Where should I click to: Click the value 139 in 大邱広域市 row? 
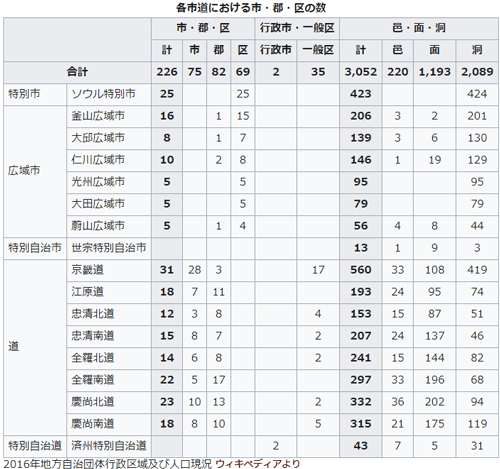tap(361, 138)
